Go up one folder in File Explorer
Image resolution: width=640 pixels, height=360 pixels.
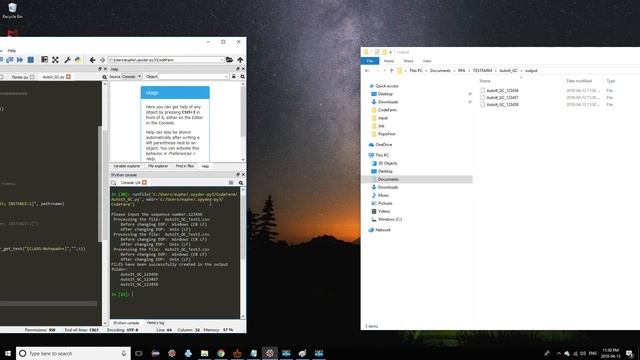point(391,71)
